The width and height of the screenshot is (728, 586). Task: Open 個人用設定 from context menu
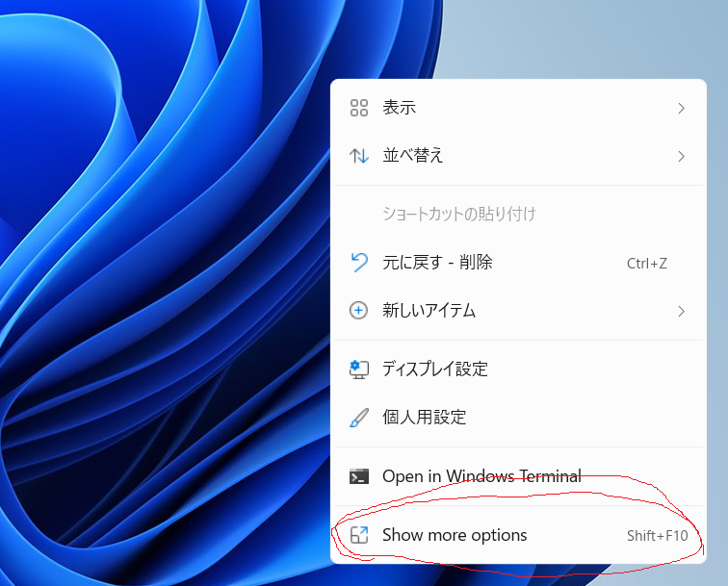coord(519,418)
